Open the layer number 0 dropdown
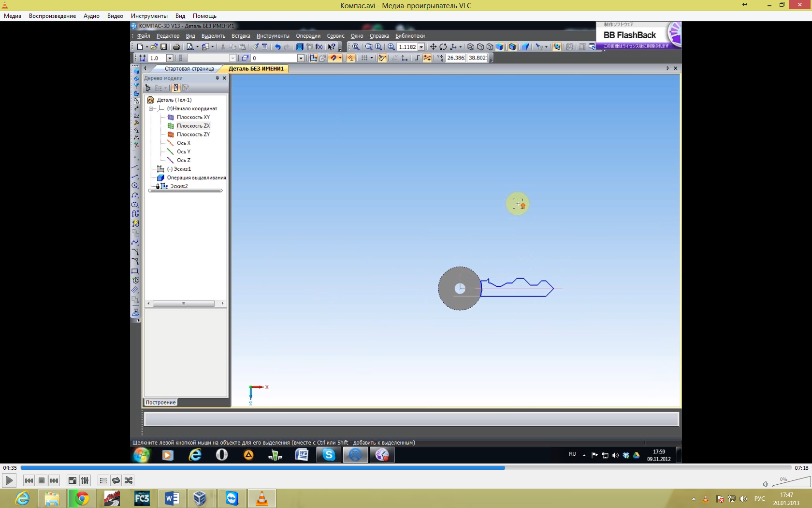 pyautogui.click(x=301, y=58)
